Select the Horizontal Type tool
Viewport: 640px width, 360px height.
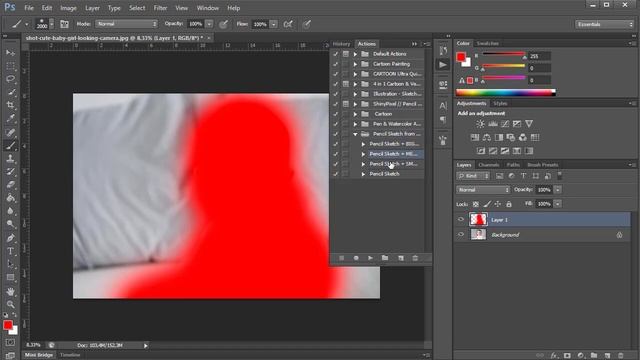(x=11, y=251)
